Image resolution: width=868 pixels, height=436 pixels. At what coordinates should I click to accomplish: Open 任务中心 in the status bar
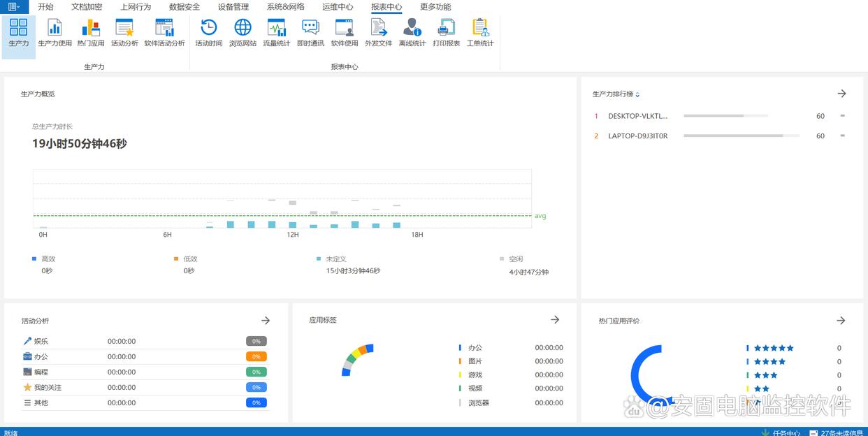tap(786, 433)
